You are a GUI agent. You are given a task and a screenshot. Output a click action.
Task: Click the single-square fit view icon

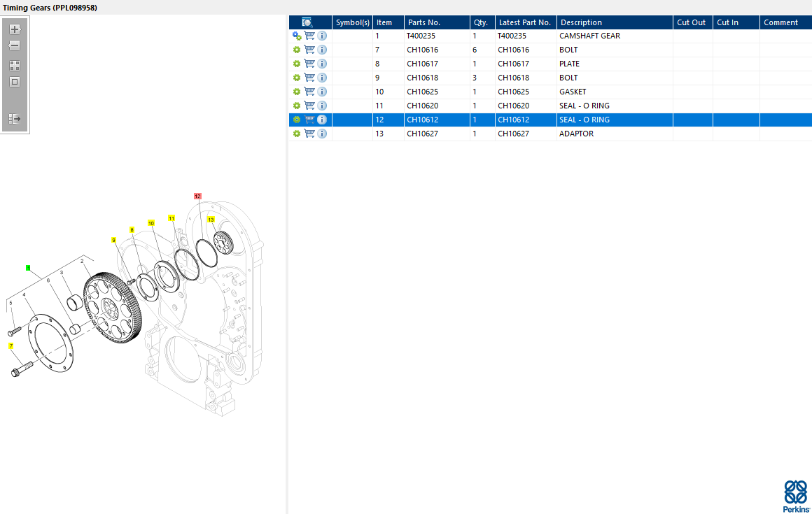(x=15, y=82)
